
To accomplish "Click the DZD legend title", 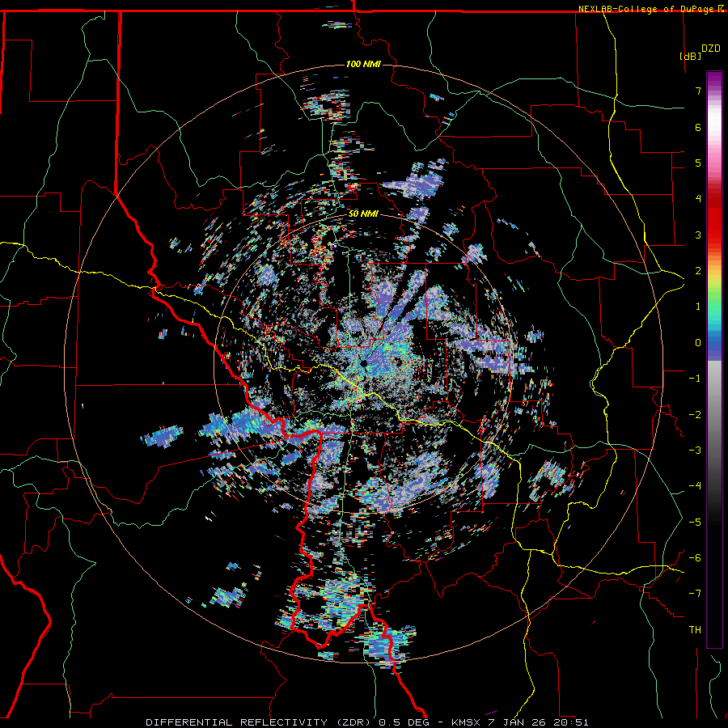I will coord(711,49).
